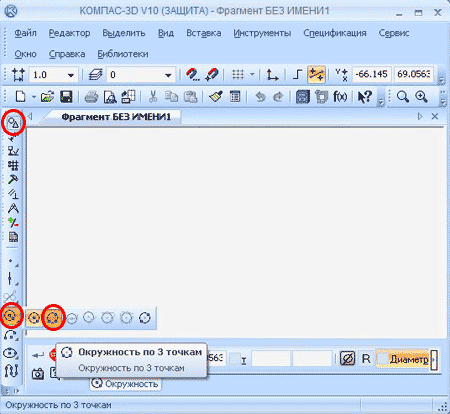The image size is (450, 414).
Task: Open print preview
Action: 110,97
